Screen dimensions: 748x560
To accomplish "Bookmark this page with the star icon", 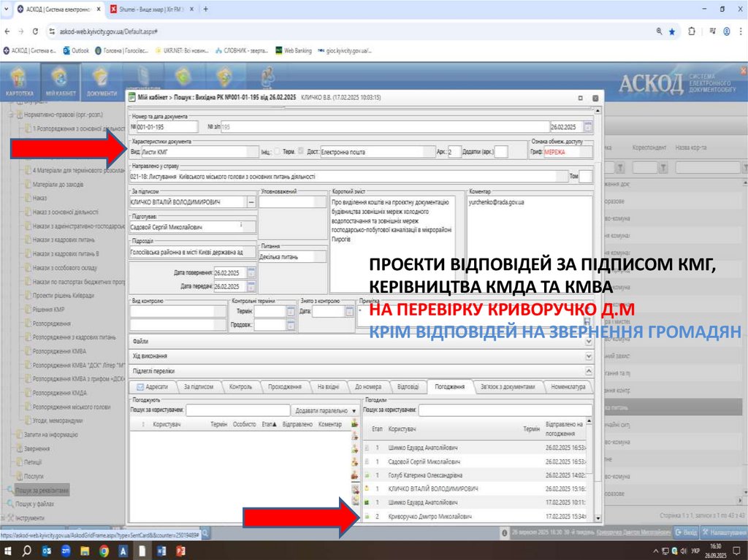I will click(x=672, y=31).
